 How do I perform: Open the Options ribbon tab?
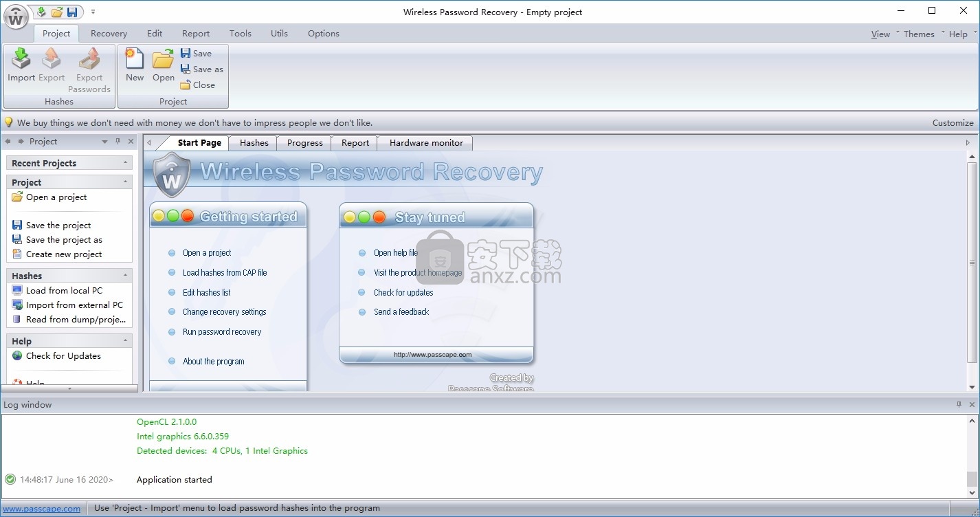pyautogui.click(x=324, y=33)
